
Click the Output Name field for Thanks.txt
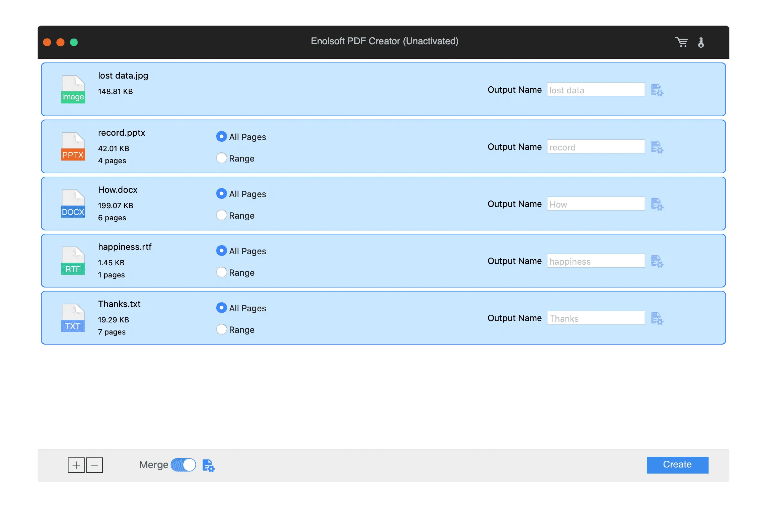595,318
